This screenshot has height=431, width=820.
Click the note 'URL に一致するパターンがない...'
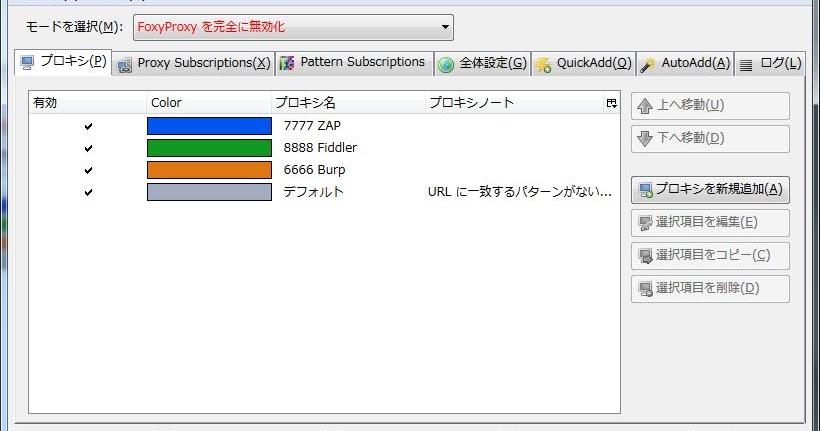[520, 191]
